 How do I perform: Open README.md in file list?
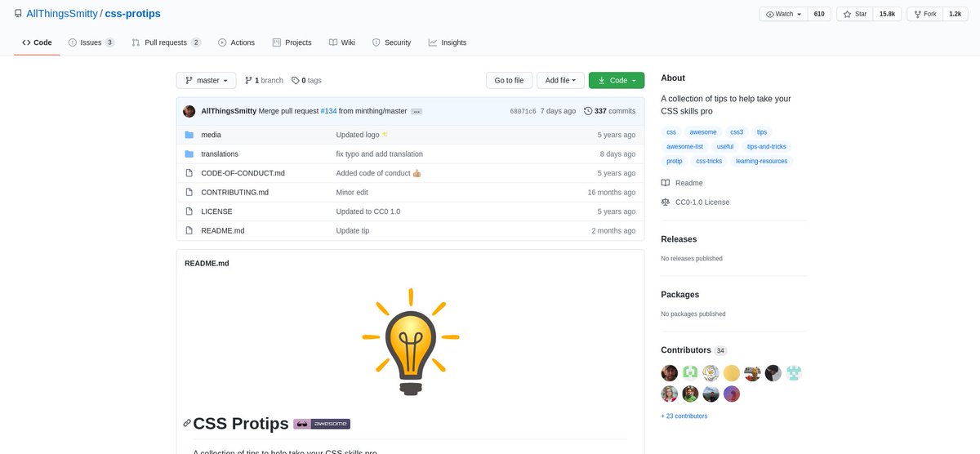[222, 230]
